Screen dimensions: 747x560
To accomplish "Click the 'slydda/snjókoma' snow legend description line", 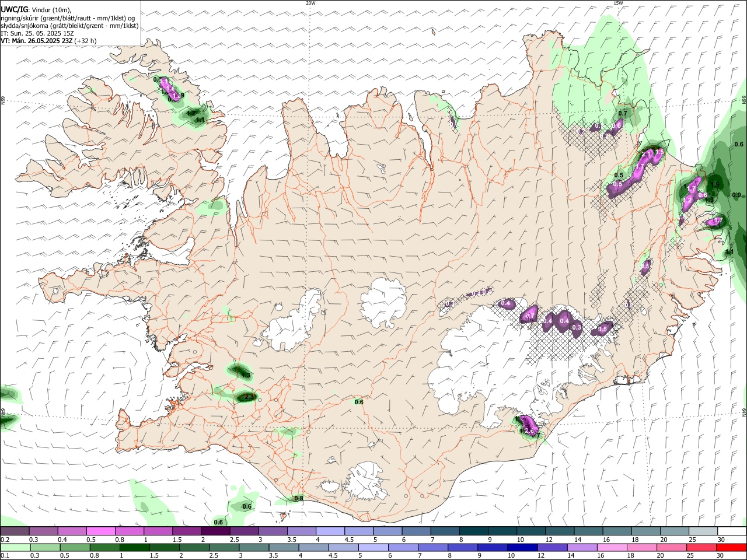I will click(69, 26).
